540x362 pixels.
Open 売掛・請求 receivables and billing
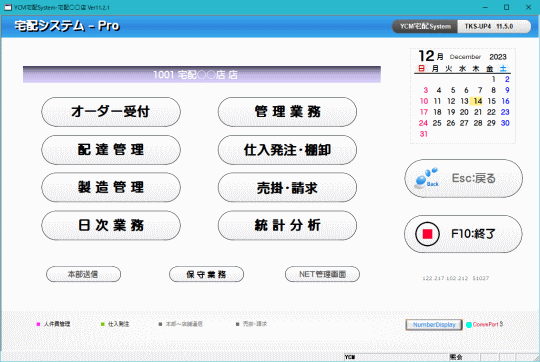pos(287,187)
